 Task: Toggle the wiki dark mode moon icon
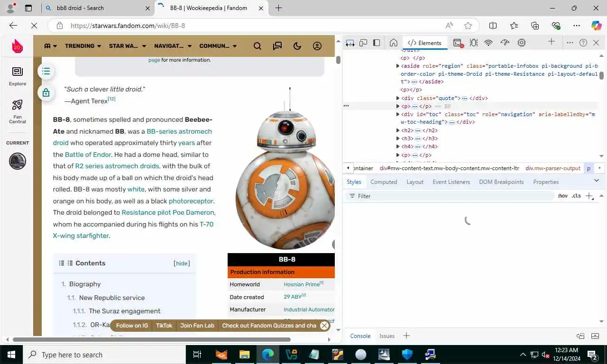[x=297, y=46]
